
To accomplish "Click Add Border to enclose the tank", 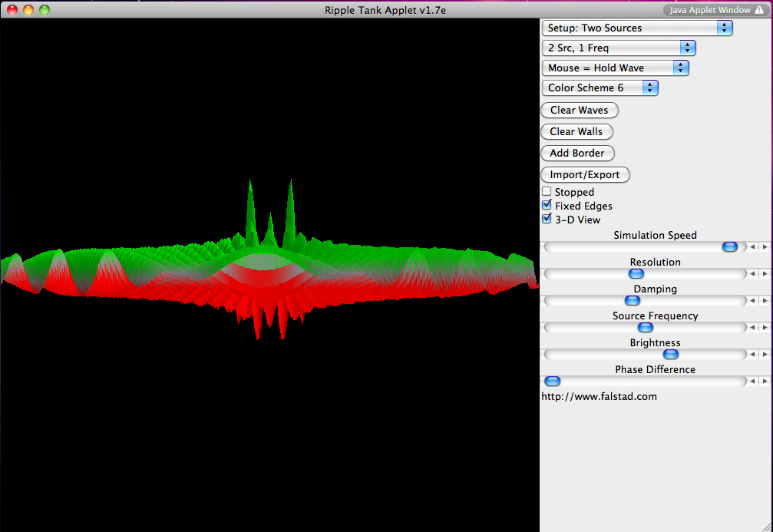I will (x=577, y=153).
